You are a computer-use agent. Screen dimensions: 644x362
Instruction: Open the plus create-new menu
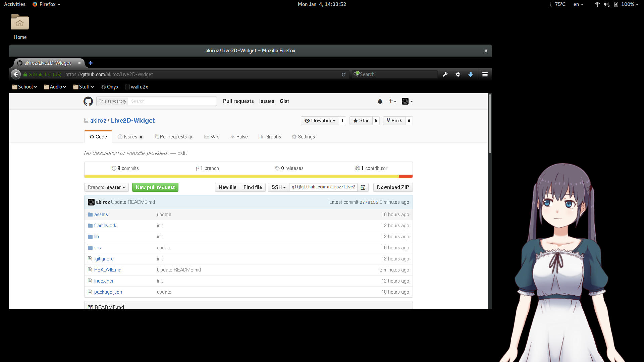click(x=392, y=101)
